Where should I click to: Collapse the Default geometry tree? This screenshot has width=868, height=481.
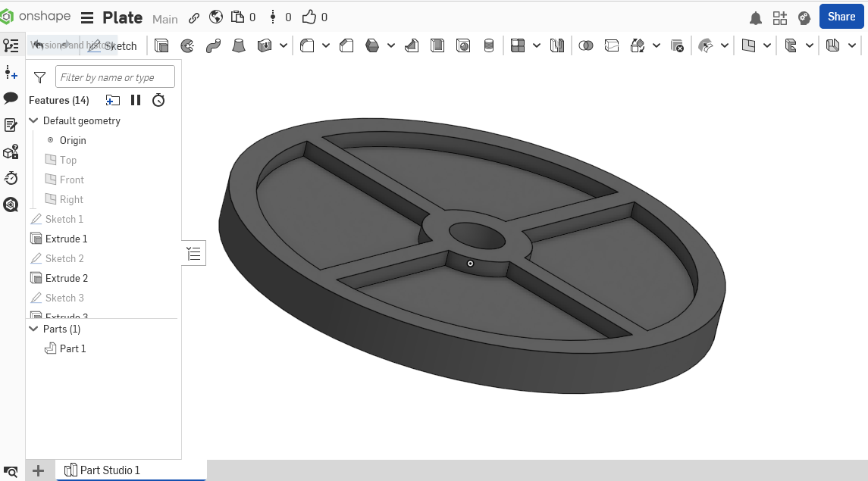coord(33,120)
